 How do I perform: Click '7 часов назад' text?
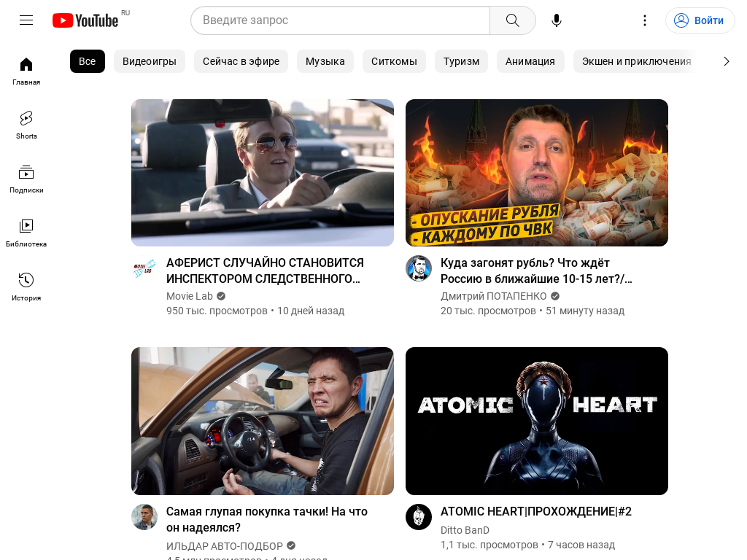[581, 545]
